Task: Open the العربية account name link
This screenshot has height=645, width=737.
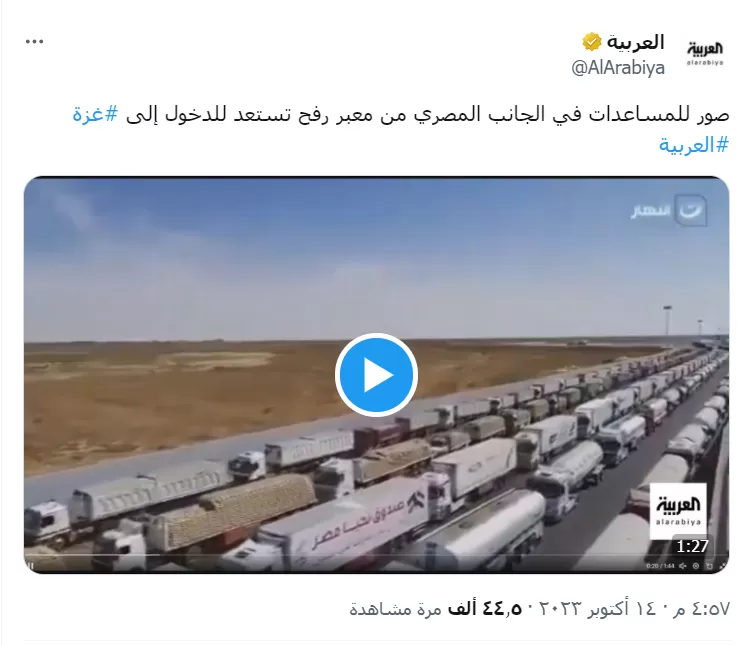Action: click(x=635, y=42)
